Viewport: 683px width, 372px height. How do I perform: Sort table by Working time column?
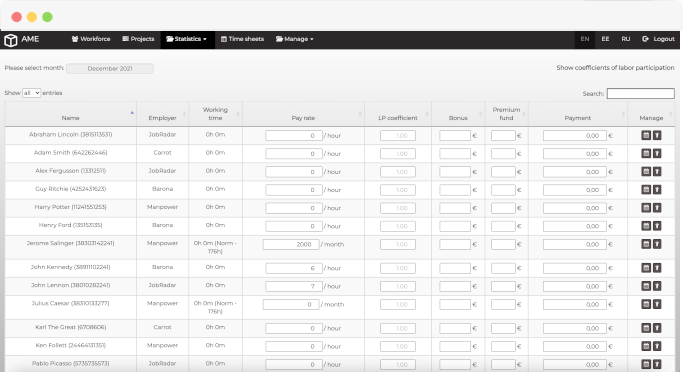tap(215, 114)
